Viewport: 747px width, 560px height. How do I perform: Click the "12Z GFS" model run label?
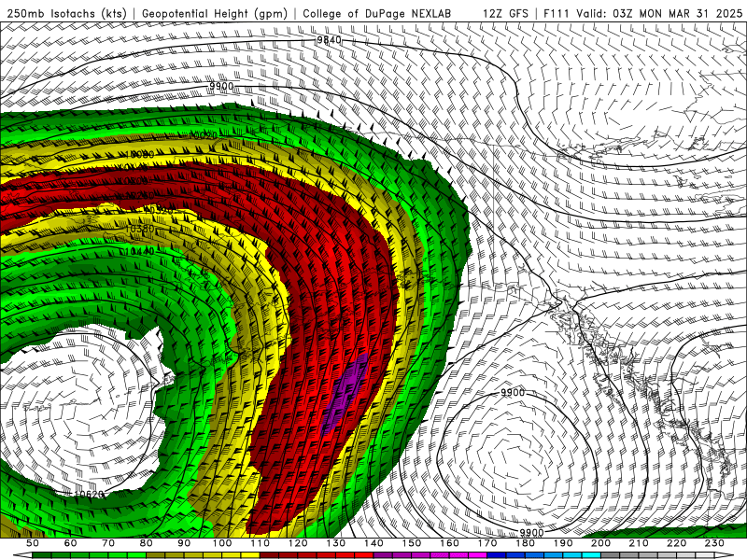click(x=505, y=13)
